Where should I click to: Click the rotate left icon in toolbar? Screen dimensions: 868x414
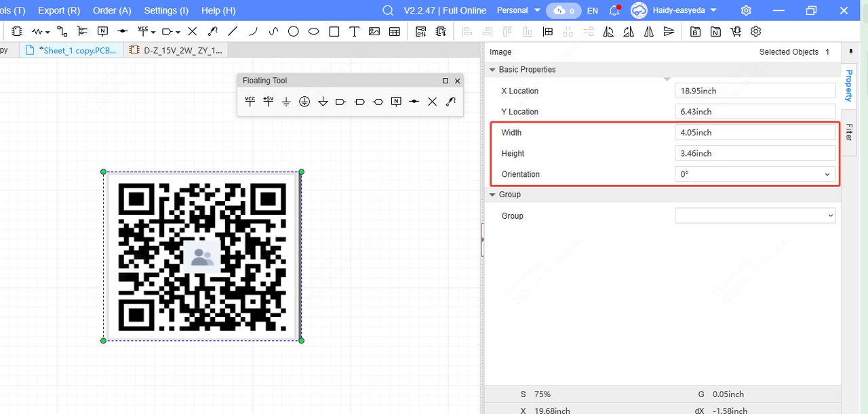point(608,31)
